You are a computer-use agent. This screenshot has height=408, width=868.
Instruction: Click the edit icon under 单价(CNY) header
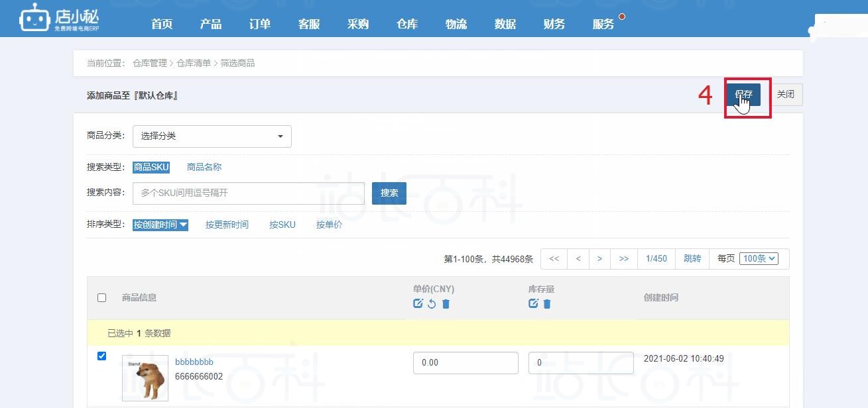click(x=418, y=303)
